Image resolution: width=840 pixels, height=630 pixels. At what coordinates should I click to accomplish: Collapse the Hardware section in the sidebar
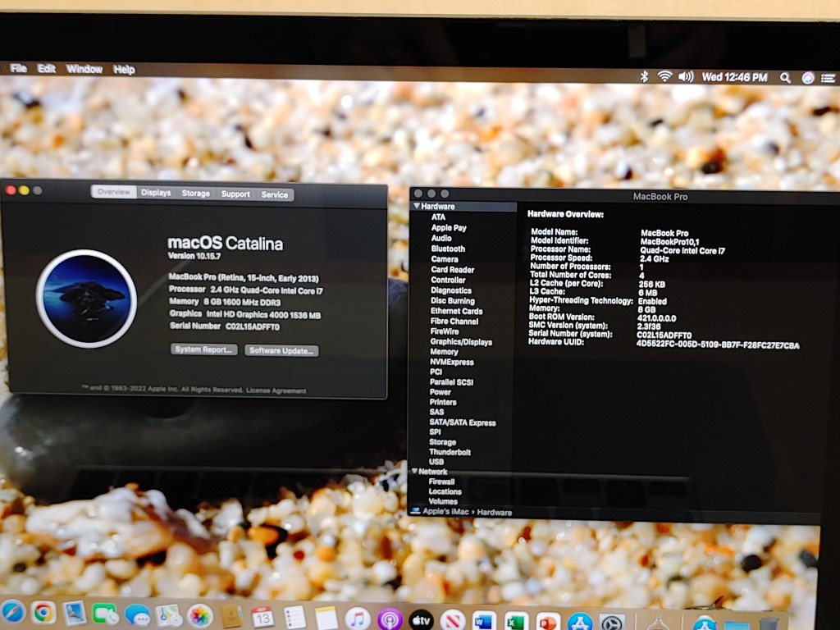point(417,206)
